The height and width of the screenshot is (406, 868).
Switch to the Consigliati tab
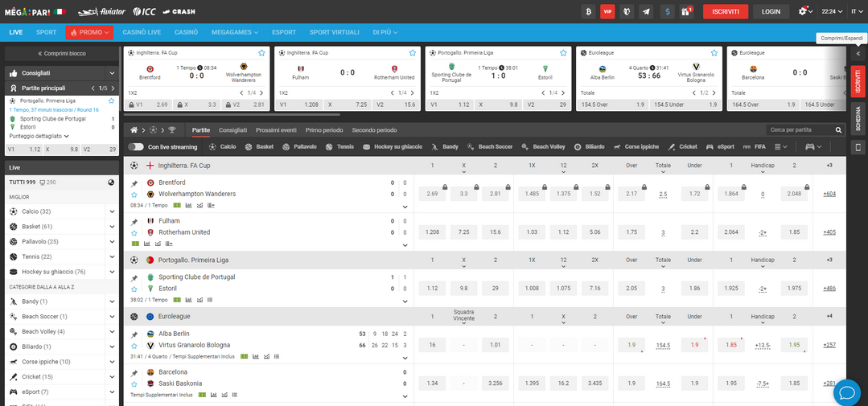click(233, 130)
